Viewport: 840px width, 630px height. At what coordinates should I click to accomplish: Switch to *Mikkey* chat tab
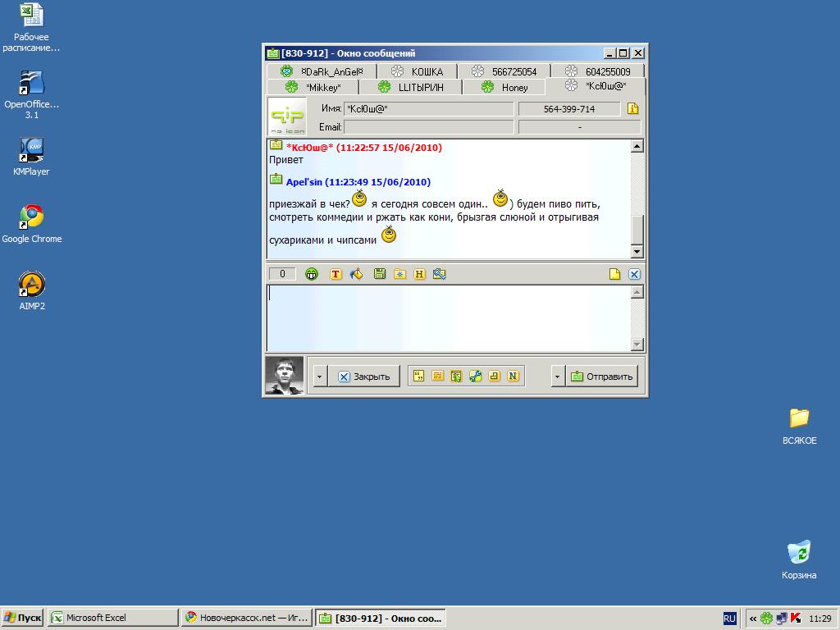[x=313, y=87]
